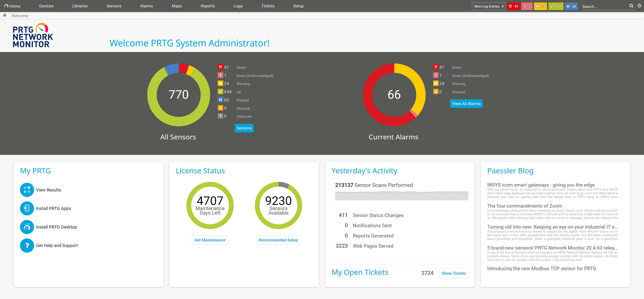Click Unusual icon in Current Alarms legend
The width and height of the screenshot is (644, 299).
point(436,92)
